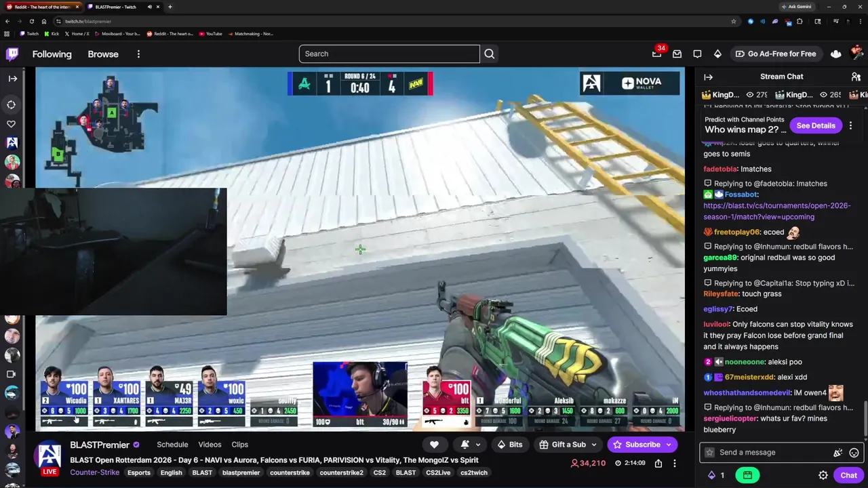Click the Ask Gemini button

pyautogui.click(x=797, y=7)
